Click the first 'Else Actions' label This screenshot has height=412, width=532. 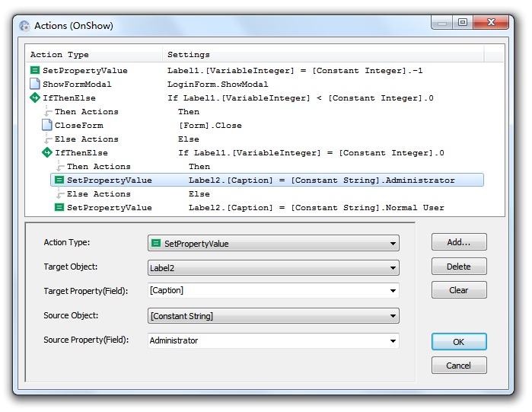(87, 139)
